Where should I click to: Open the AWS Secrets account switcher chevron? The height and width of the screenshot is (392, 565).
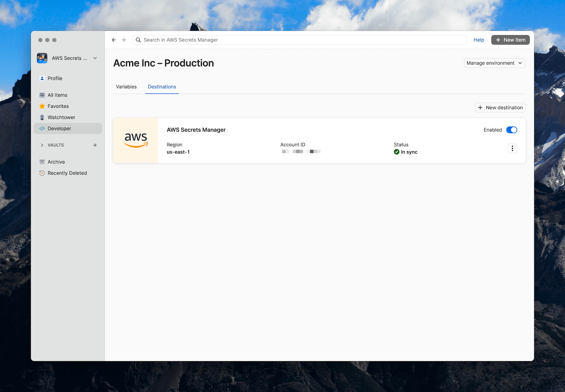pyautogui.click(x=95, y=58)
